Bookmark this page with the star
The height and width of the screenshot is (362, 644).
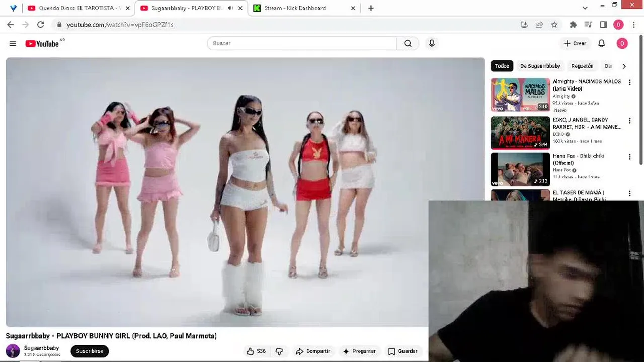[554, 24]
